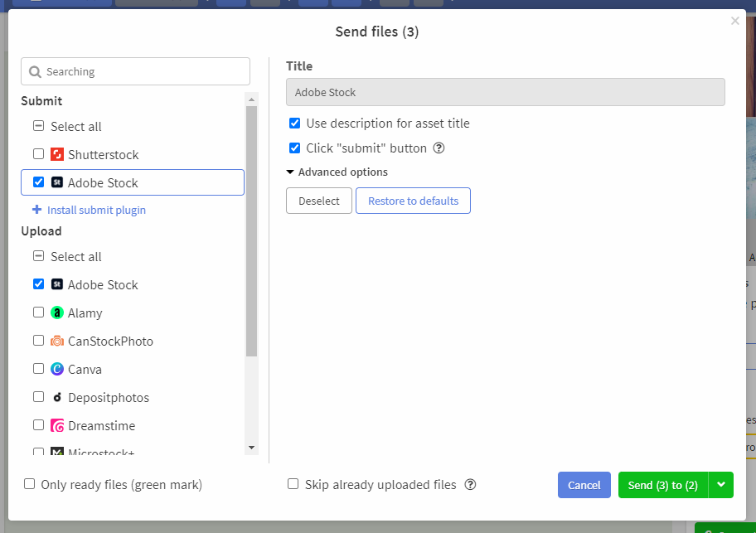Click the Shutterstock logo icon
The height and width of the screenshot is (533, 756).
[57, 154]
